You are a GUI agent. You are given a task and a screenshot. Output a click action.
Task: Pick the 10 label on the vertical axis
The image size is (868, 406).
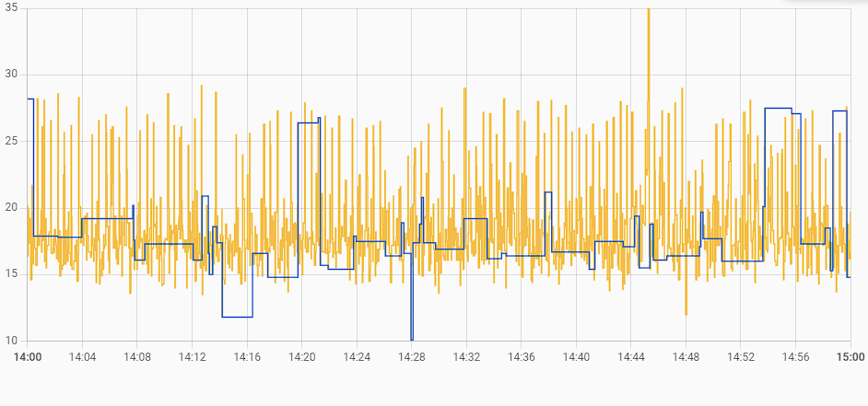(x=11, y=341)
